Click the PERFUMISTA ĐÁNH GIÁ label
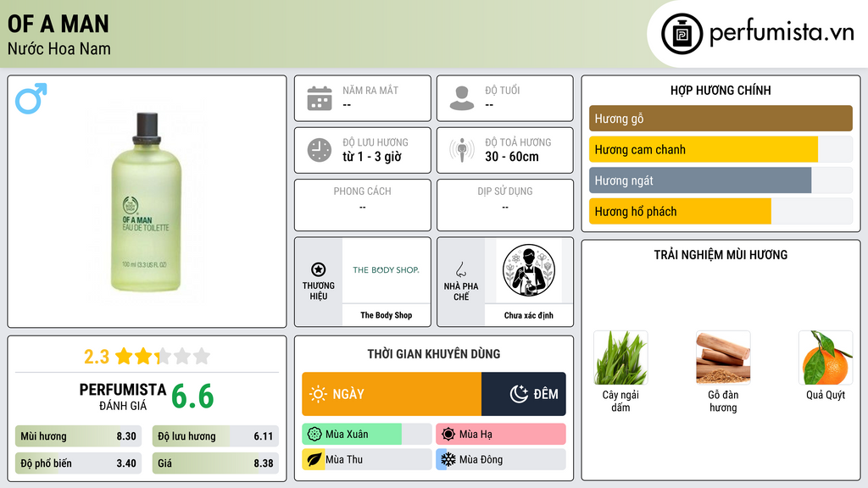 point(123,396)
